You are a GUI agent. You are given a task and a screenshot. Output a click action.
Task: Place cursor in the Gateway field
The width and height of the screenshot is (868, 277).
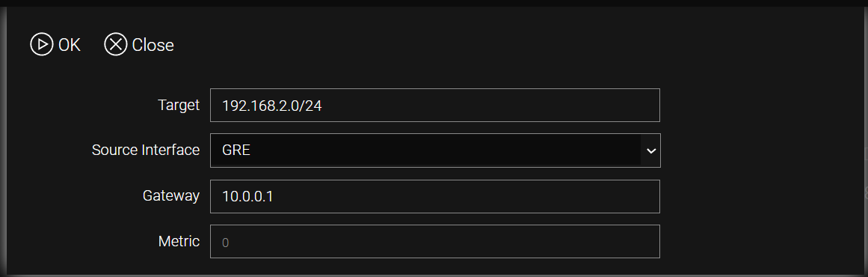coord(435,196)
